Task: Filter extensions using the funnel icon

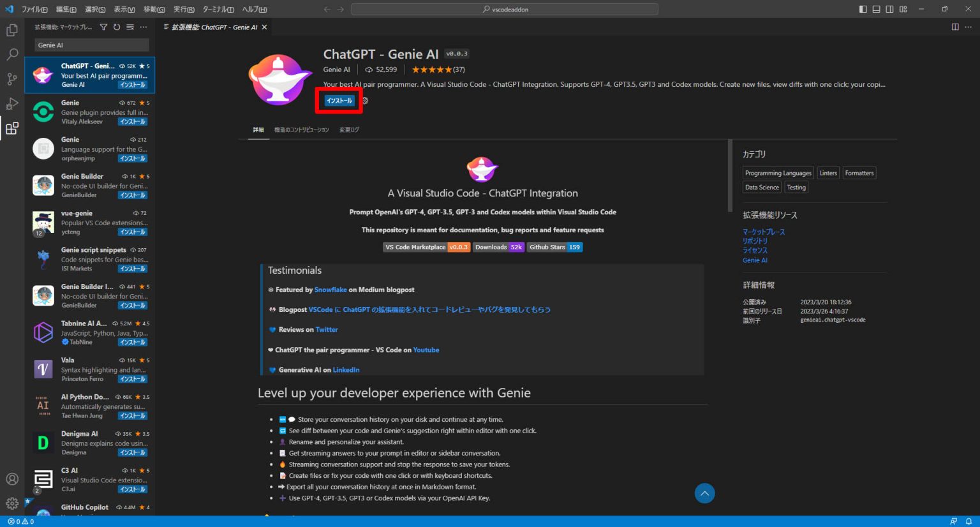Action: click(103, 27)
